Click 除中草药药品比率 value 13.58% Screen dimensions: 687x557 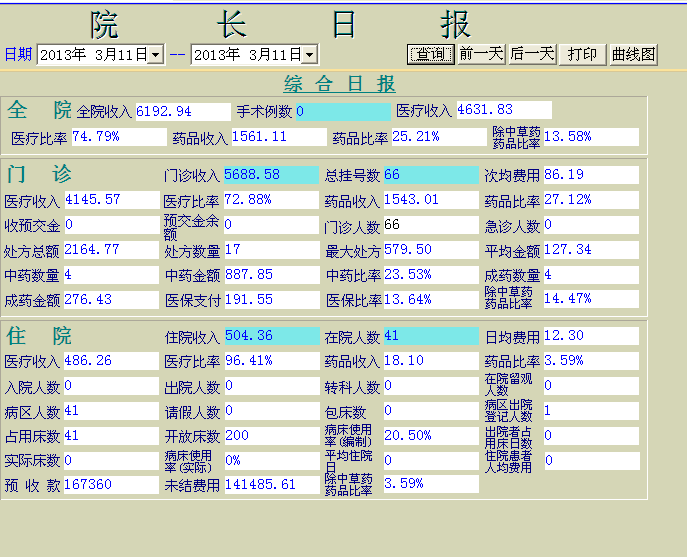591,137
